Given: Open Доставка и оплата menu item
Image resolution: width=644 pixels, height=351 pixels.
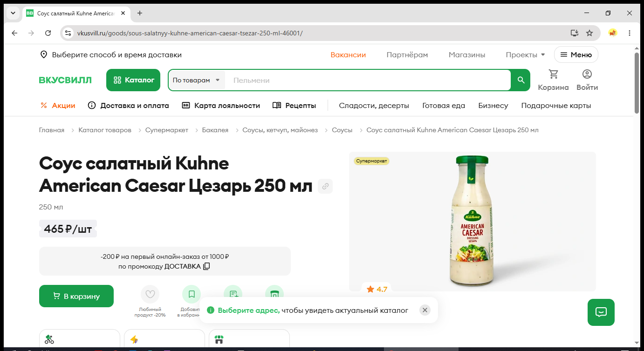Looking at the screenshot, I should 129,106.
